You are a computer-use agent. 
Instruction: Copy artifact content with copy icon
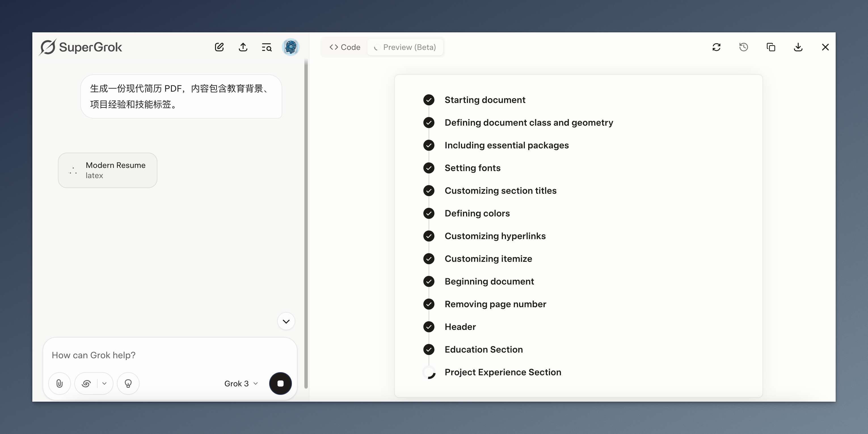(771, 47)
